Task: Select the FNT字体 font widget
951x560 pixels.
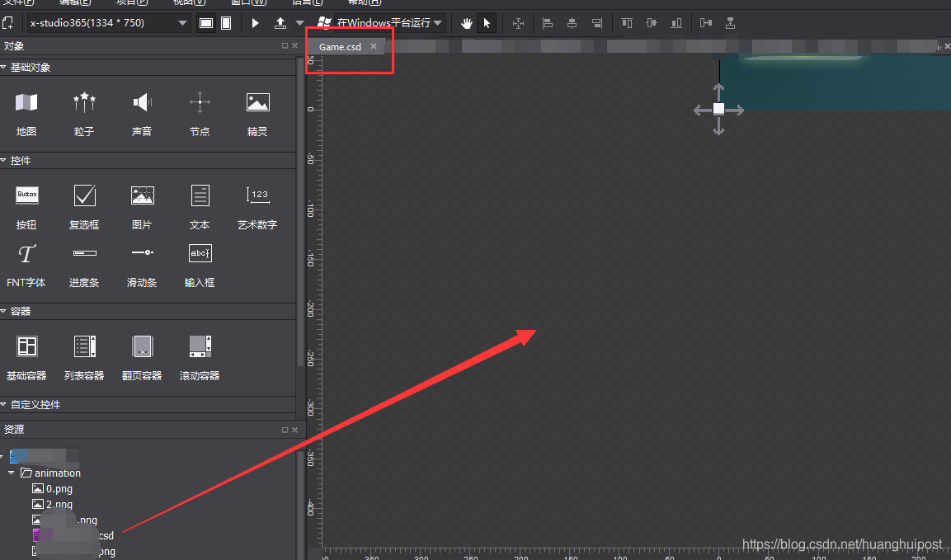Action: point(26,265)
